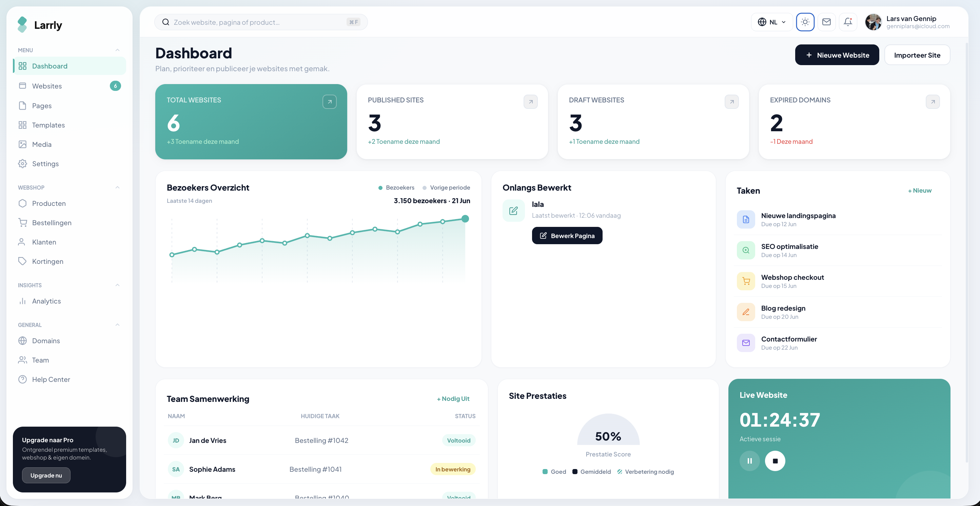980x506 pixels.
Task: Open Media in the sidebar
Action: 70,144
